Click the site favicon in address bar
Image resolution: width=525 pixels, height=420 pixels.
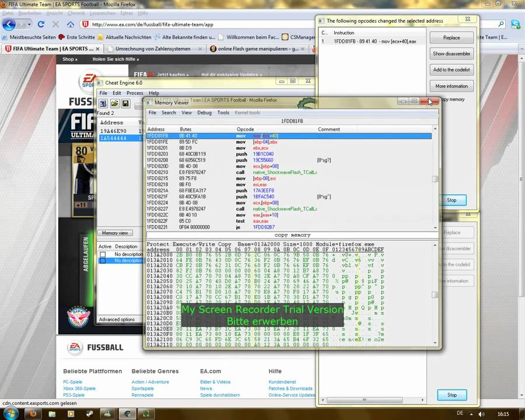coord(85,24)
